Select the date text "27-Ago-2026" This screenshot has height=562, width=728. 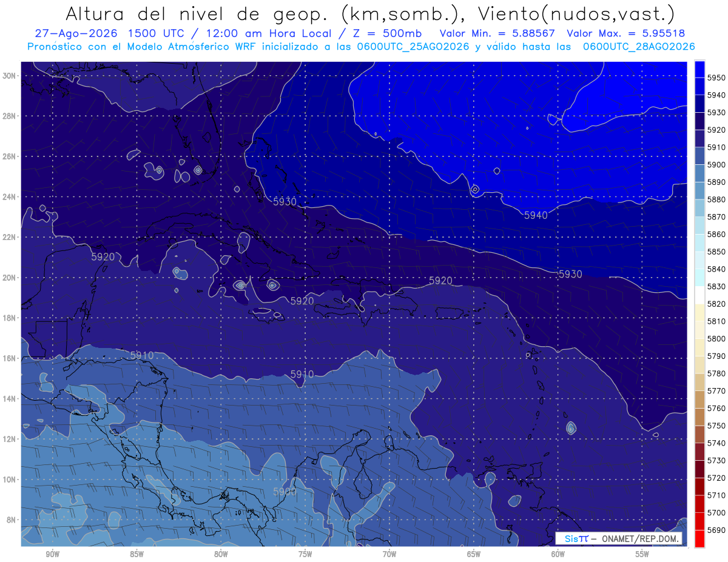pos(75,34)
